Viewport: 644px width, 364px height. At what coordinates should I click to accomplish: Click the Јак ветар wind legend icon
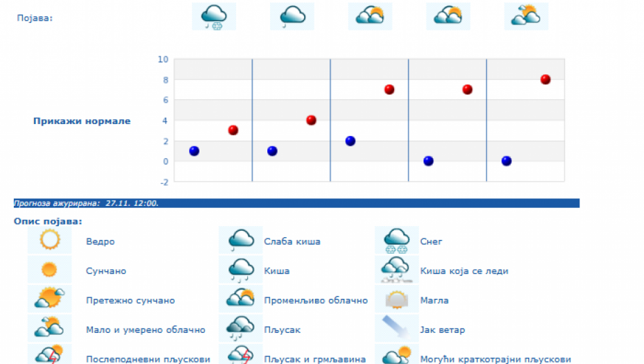[x=397, y=329]
